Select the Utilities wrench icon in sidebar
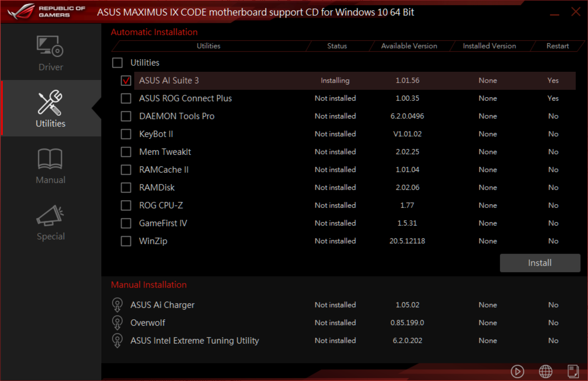Screen dimensions: 588x381 pyautogui.click(x=50, y=103)
